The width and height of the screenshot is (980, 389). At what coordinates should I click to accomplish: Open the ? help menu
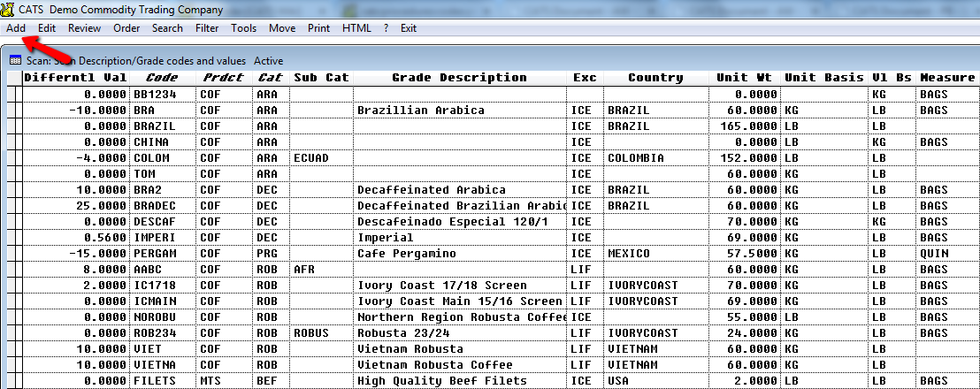(387, 28)
